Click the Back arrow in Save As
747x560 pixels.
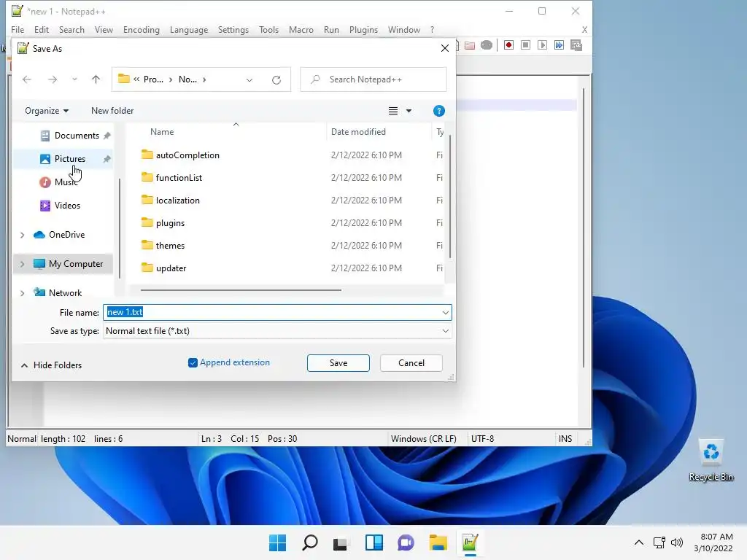(x=27, y=79)
